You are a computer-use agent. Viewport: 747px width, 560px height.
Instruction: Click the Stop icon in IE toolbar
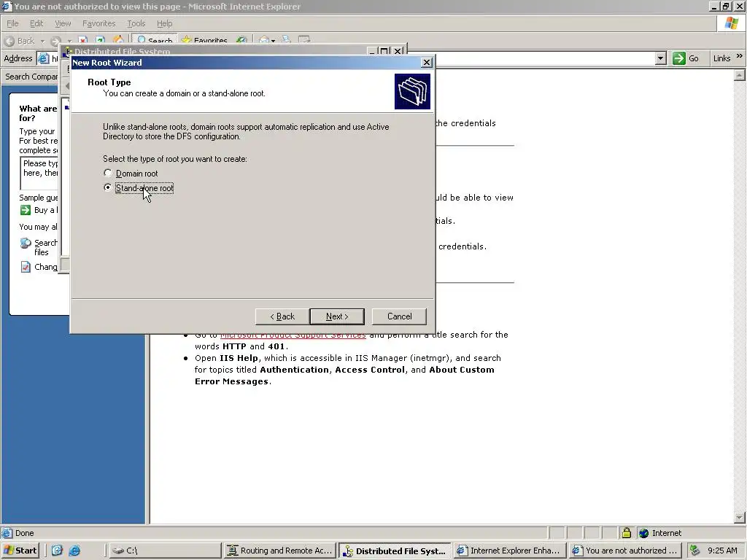[x=83, y=40]
